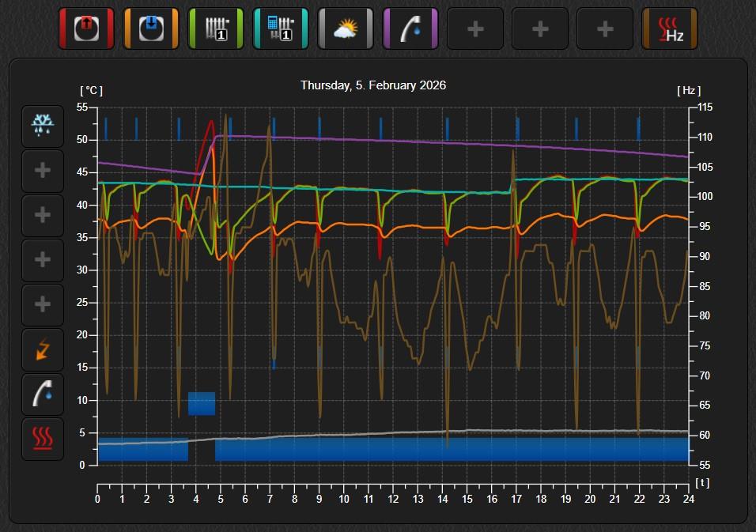Click the red heating waves sidebar icon
Screen dimensions: 756x532
tap(42, 439)
